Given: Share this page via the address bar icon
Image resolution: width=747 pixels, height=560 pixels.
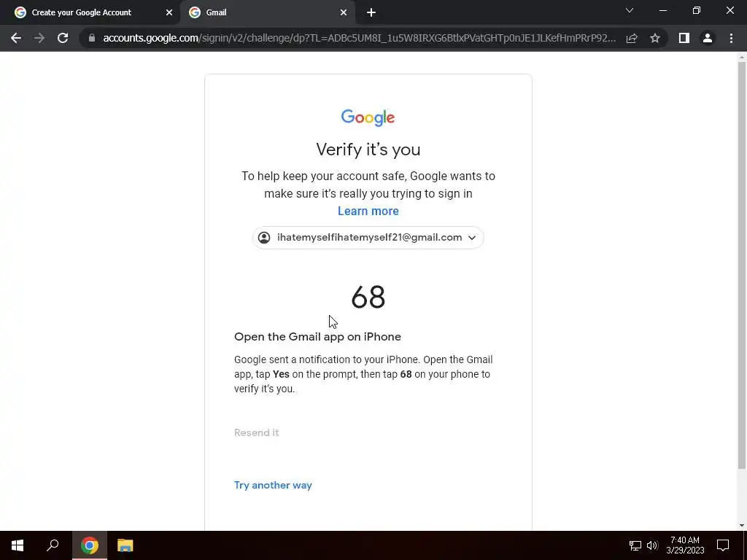Looking at the screenshot, I should [x=632, y=38].
